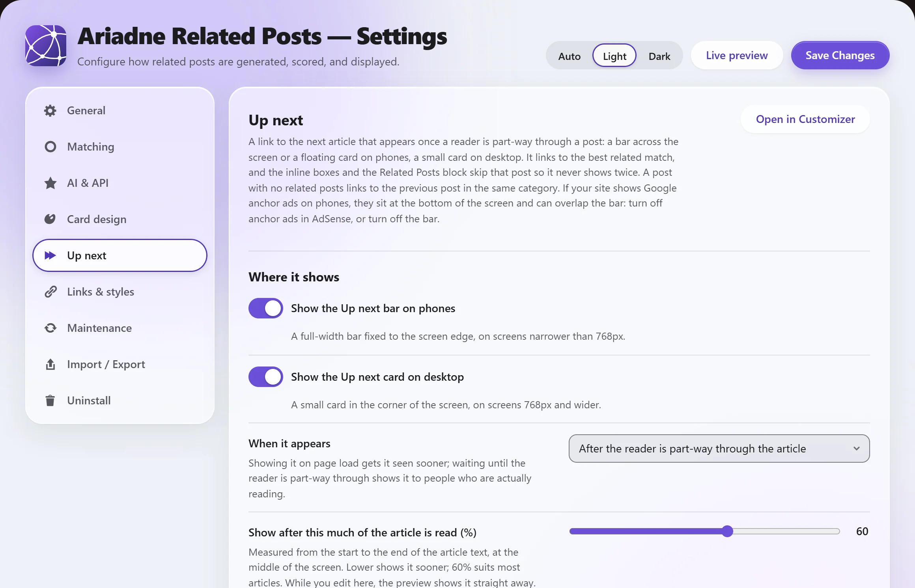Screen dimensions: 915x588
Task: Click the Import / Export upload icon
Action: click(50, 364)
